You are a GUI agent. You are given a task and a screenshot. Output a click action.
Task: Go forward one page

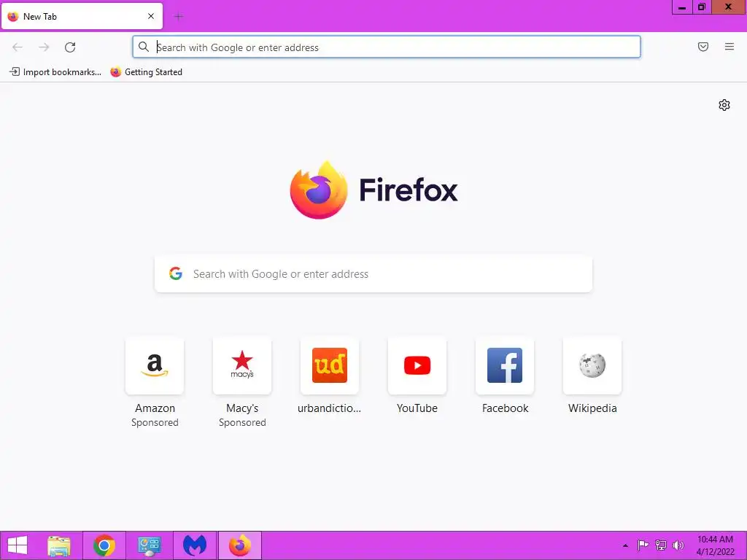(44, 47)
